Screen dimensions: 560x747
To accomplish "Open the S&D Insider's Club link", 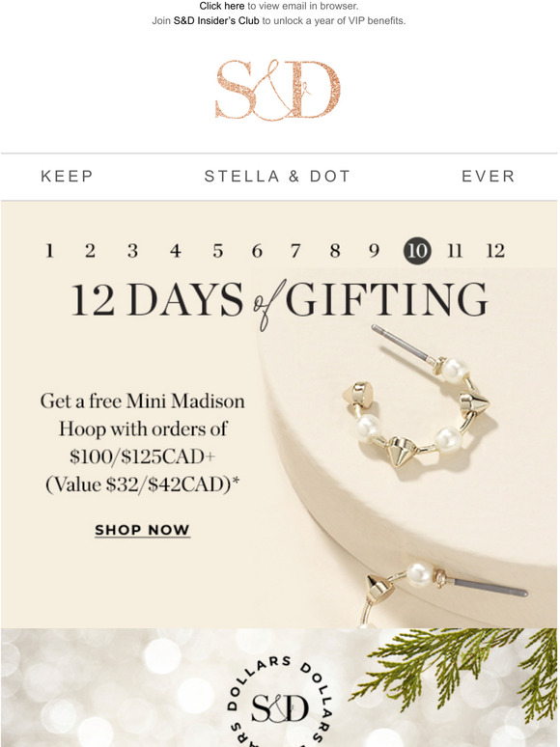I will click(x=216, y=20).
